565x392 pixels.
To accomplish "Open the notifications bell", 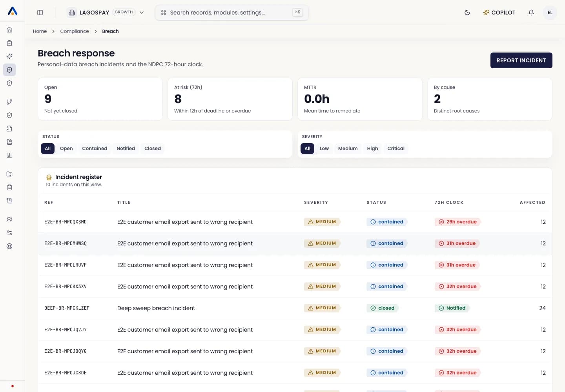I will tap(531, 13).
